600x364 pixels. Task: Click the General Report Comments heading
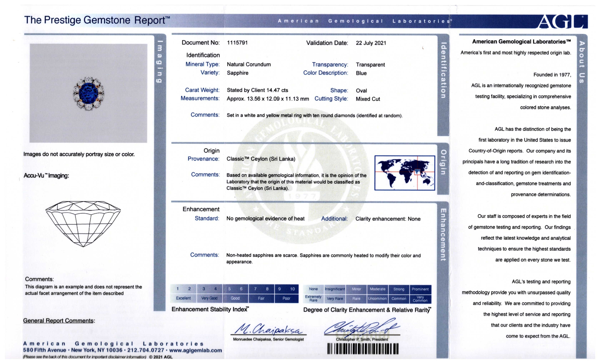[59, 321]
